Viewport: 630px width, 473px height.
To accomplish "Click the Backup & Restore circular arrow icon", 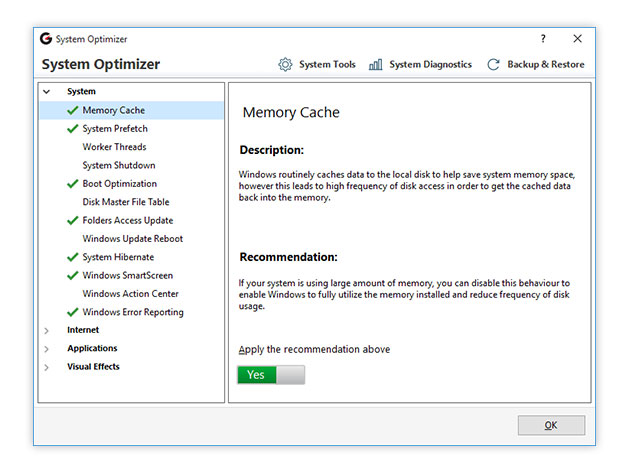I will pyautogui.click(x=493, y=64).
